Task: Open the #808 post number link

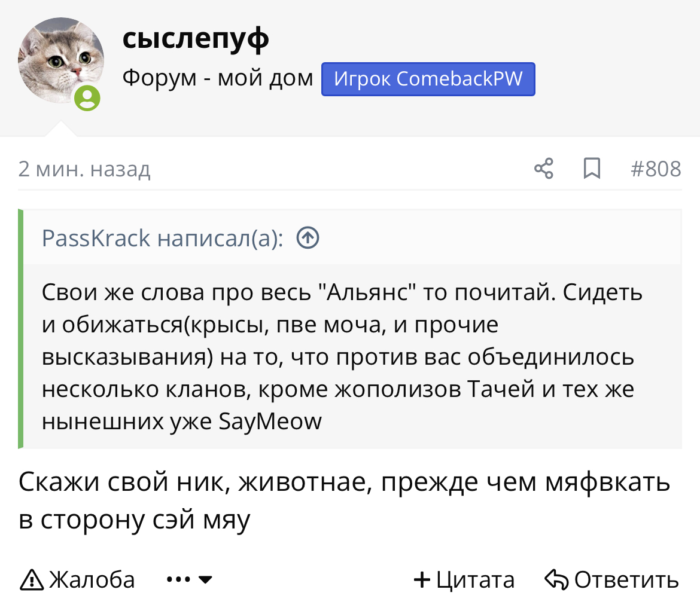Action: click(656, 169)
